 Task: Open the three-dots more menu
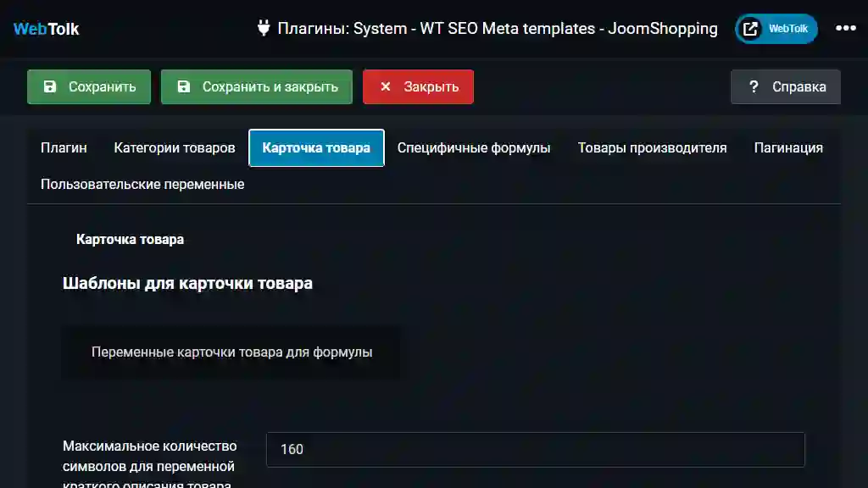tap(845, 28)
